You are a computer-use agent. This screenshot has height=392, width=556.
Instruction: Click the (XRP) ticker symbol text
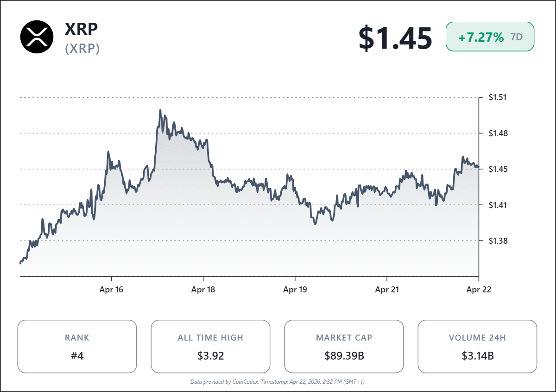click(x=82, y=49)
